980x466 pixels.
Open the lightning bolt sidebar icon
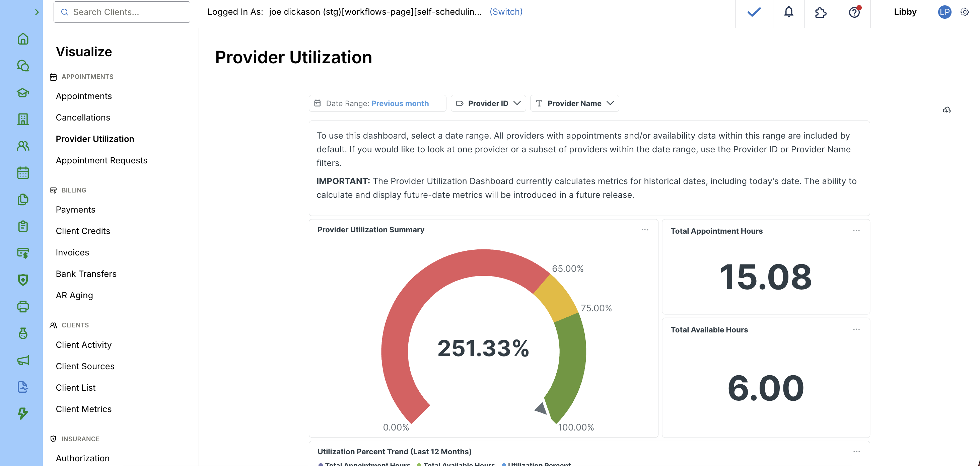click(23, 413)
